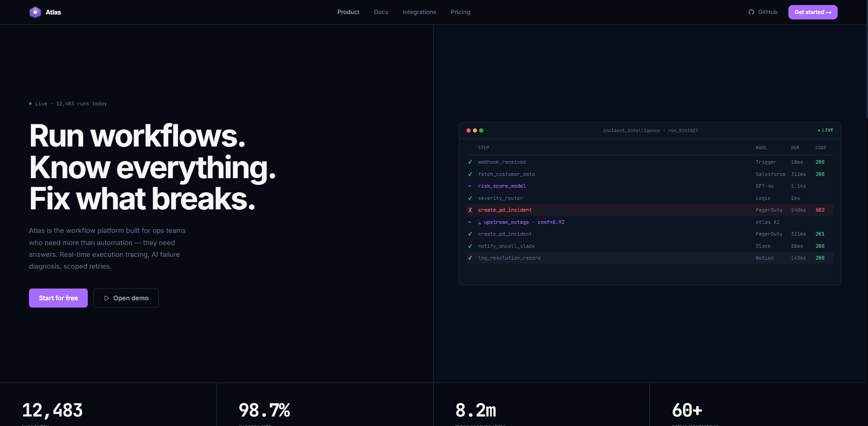Go to Integrations in the navbar
868x426 pixels.
420,12
